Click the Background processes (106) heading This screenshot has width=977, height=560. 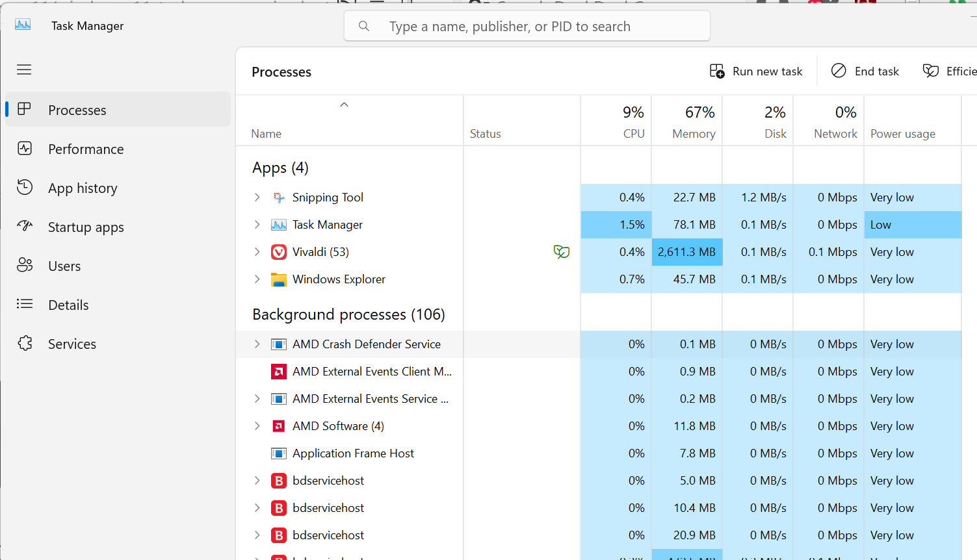click(x=348, y=314)
